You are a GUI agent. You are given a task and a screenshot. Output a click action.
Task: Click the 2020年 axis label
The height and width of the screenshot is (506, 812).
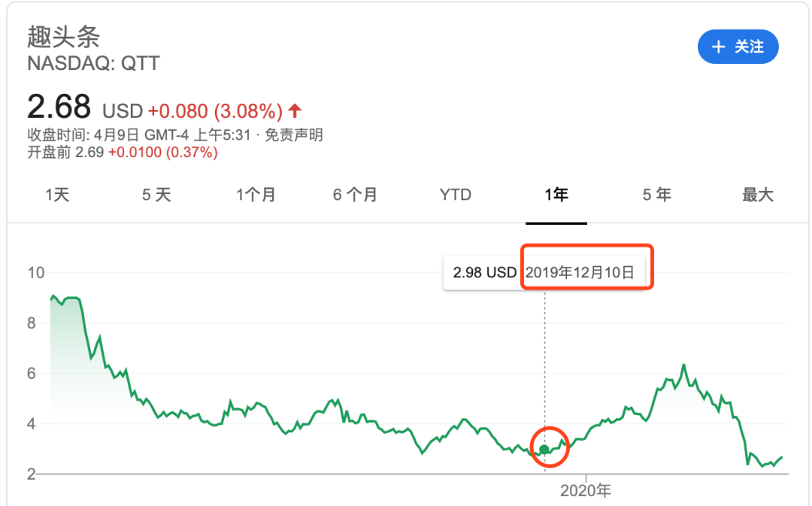[x=586, y=490]
